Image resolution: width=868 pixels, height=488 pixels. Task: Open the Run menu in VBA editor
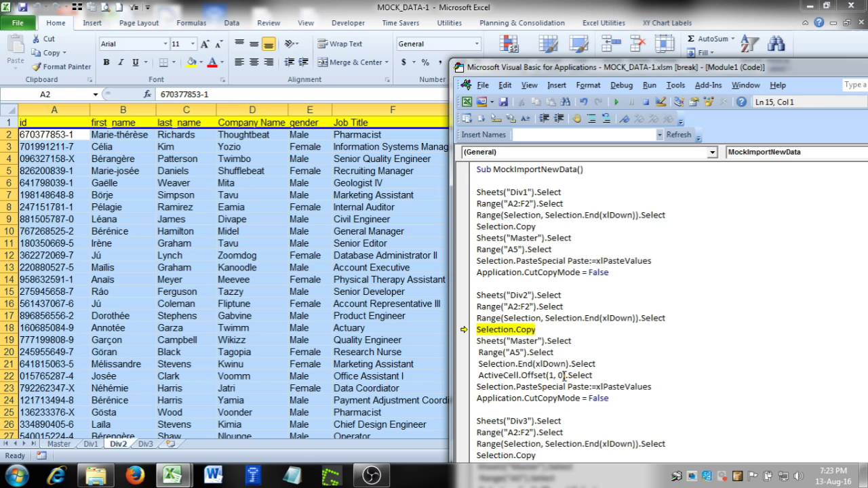point(649,85)
